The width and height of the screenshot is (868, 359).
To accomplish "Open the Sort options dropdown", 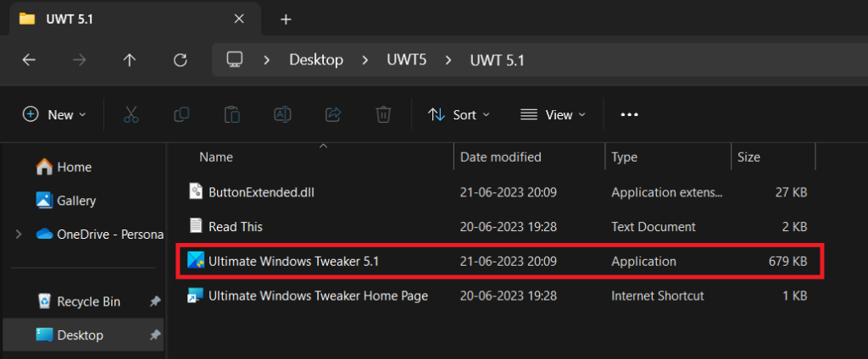I will click(x=459, y=114).
